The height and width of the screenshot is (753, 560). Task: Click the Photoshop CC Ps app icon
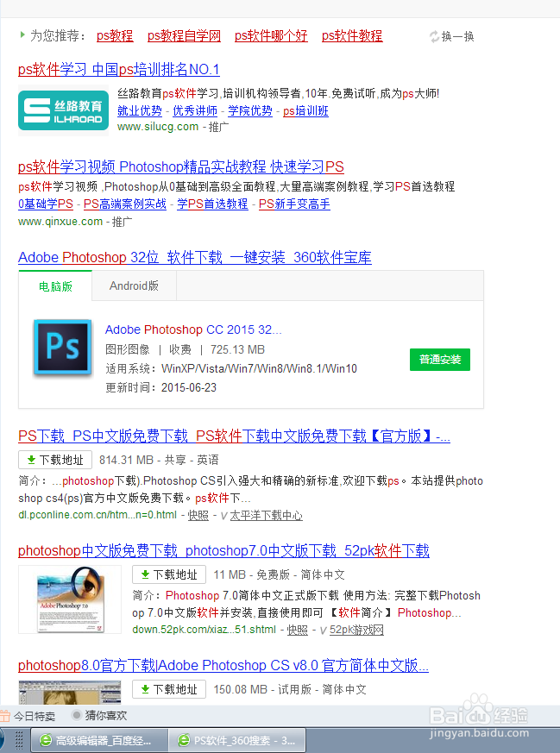coord(62,347)
